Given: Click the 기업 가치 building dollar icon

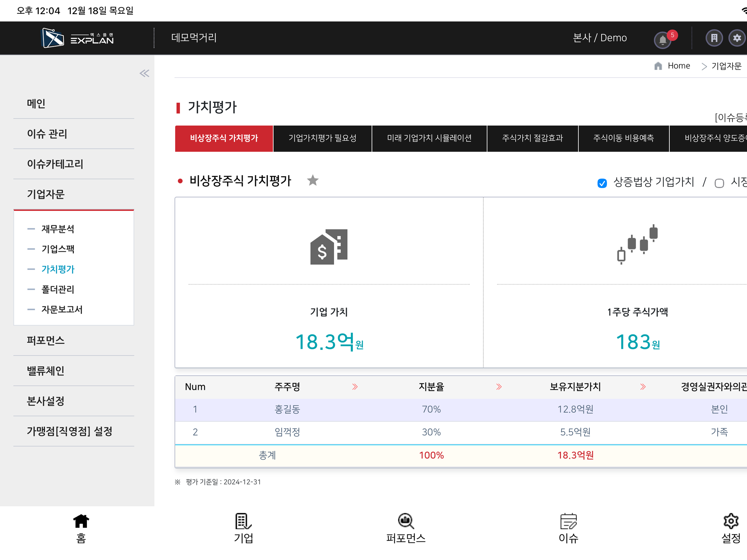Looking at the screenshot, I should click(329, 247).
